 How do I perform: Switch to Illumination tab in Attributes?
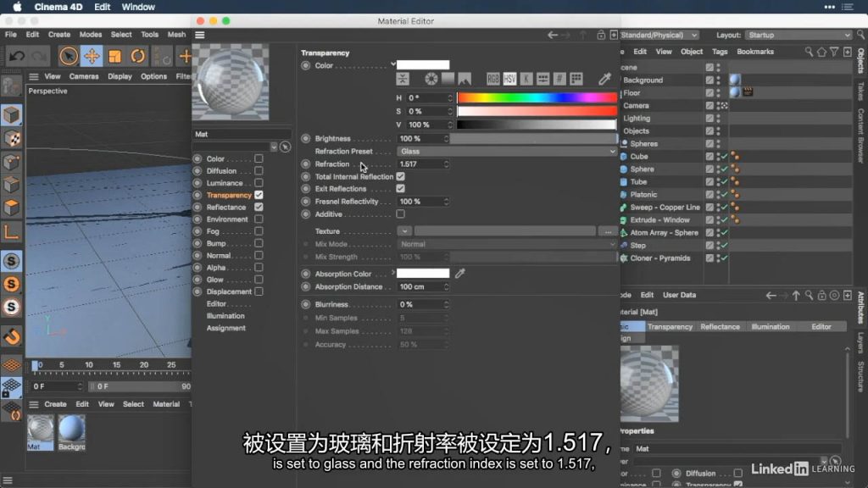pos(770,327)
